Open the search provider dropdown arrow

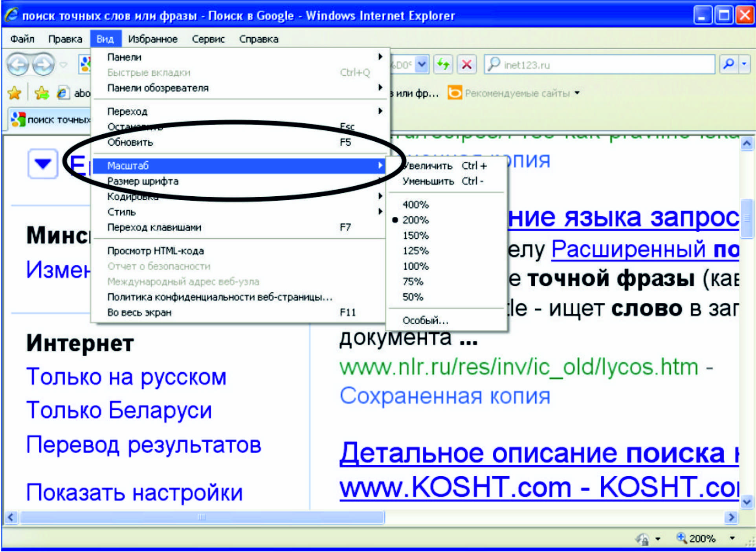coord(745,64)
